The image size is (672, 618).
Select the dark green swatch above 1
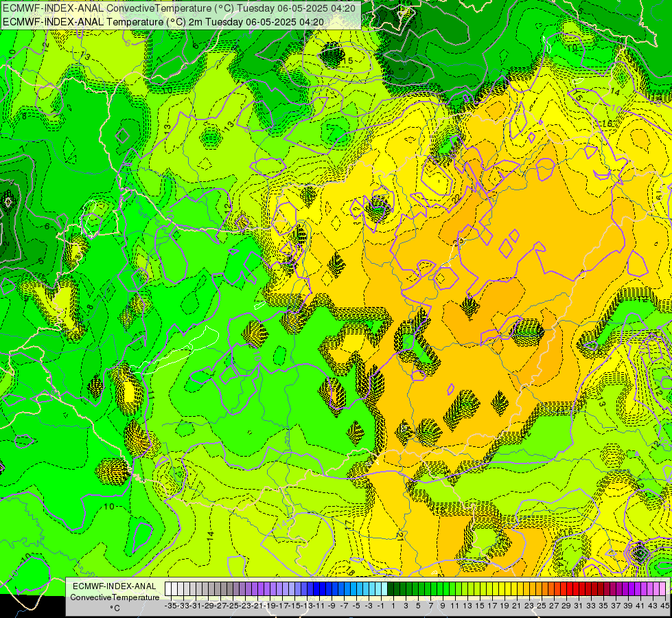point(391,588)
